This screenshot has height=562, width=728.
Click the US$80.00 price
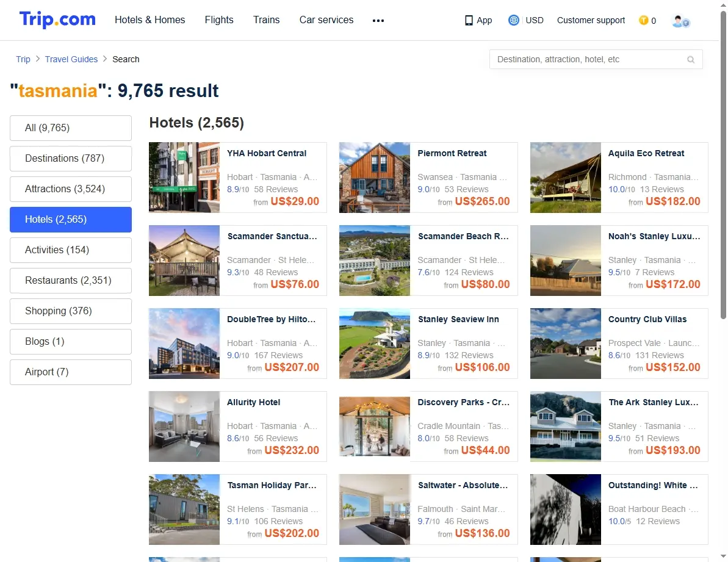click(485, 284)
